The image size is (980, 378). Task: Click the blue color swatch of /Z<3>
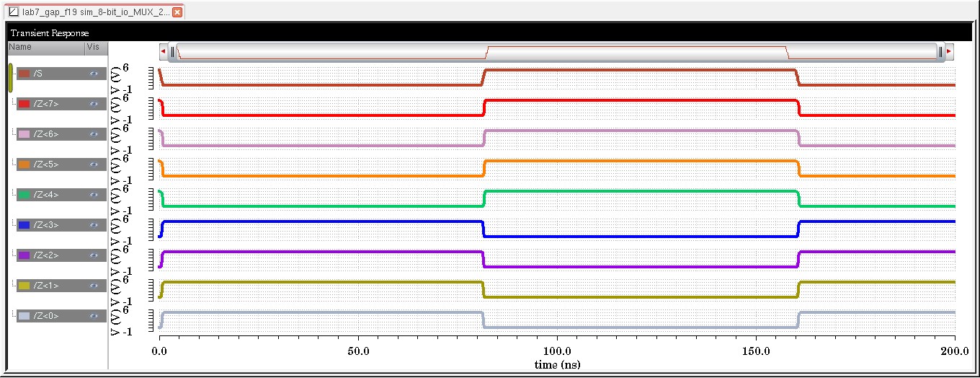(x=24, y=225)
